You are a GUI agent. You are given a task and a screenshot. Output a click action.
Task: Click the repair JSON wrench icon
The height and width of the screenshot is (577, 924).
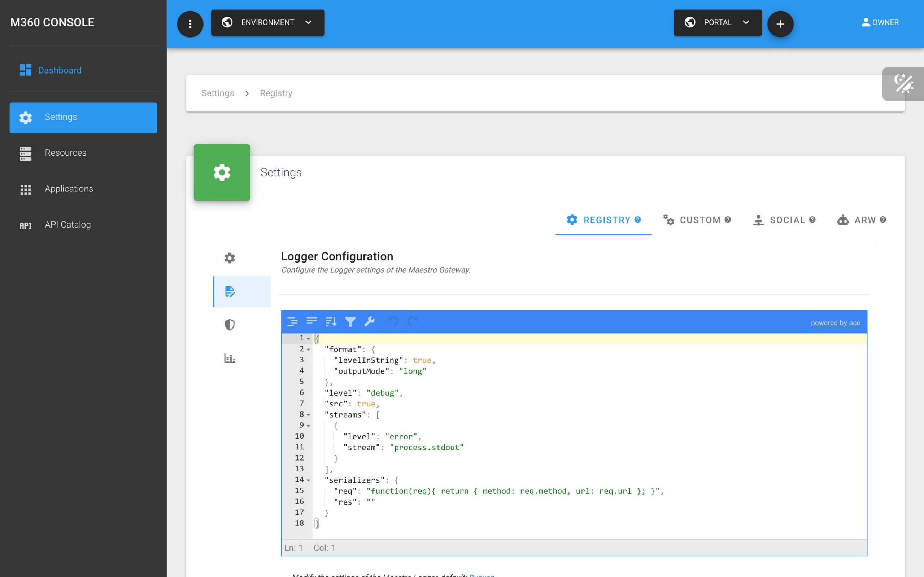click(x=369, y=322)
